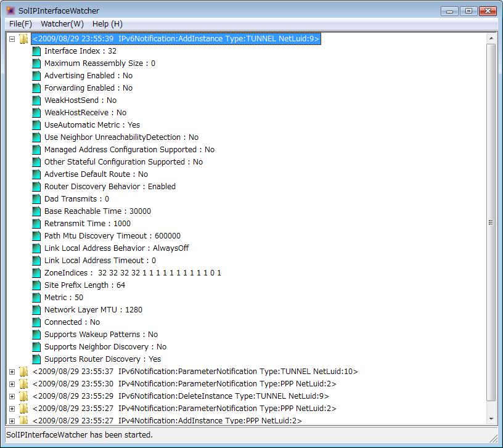Select 'UseAutomatic Metric : Yes' row
The image size is (503, 448).
click(92, 124)
